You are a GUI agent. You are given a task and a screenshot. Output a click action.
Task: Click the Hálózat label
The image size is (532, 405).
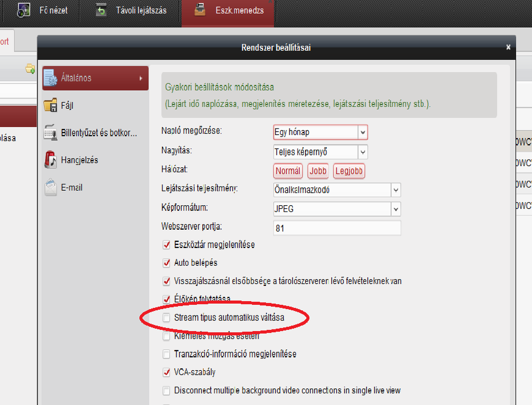point(175,169)
